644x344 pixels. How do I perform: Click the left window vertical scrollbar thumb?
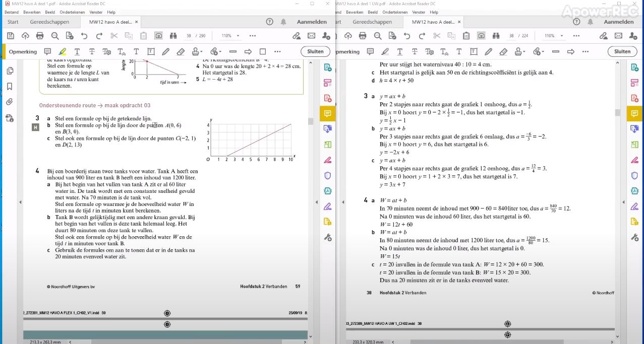pyautogui.click(x=310, y=121)
